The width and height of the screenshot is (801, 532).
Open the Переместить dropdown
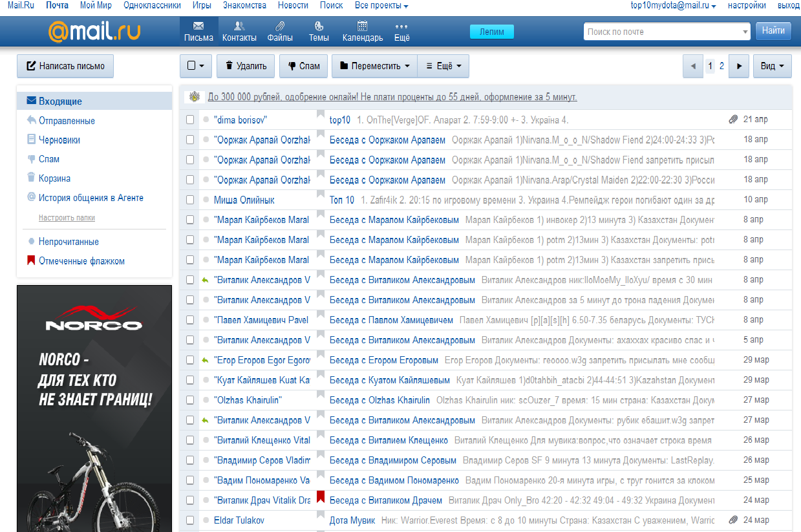point(375,66)
